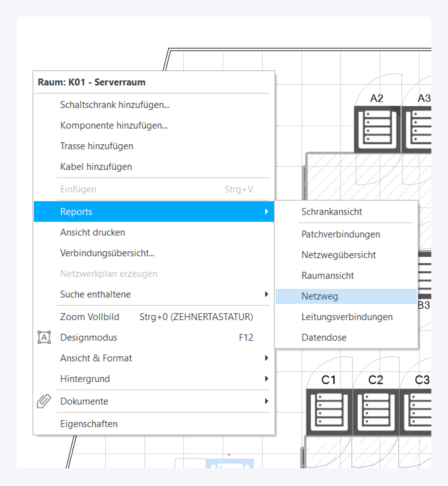This screenshot has width=448, height=486.
Task: Expand the Reports submenu arrow
Action: (266, 212)
